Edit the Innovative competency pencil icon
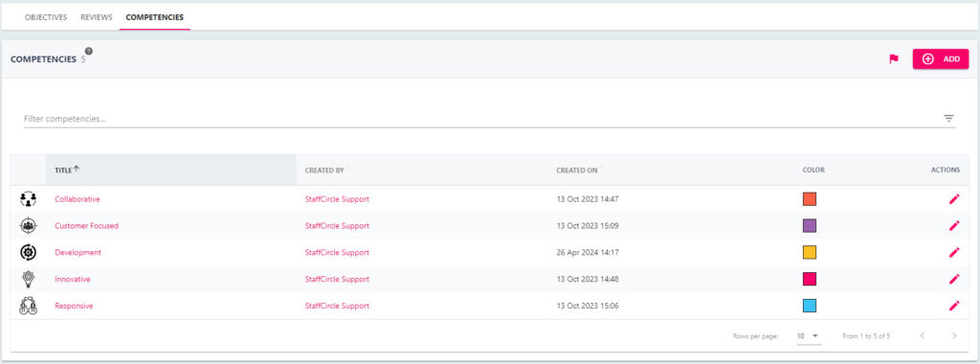The image size is (980, 364). 954,279
